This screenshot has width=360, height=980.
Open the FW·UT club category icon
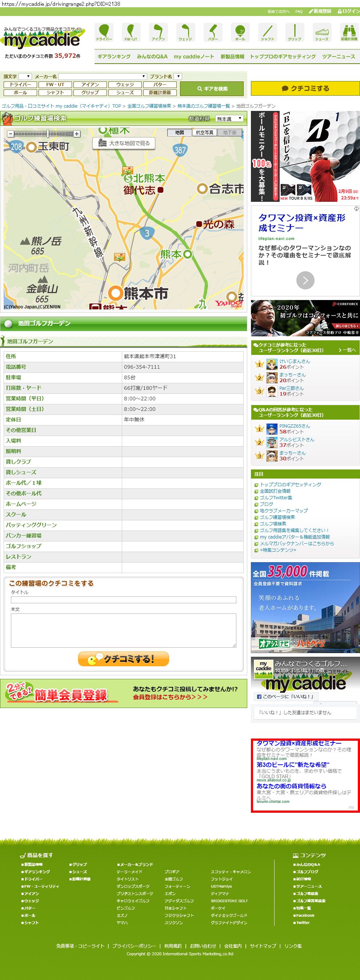point(131,32)
